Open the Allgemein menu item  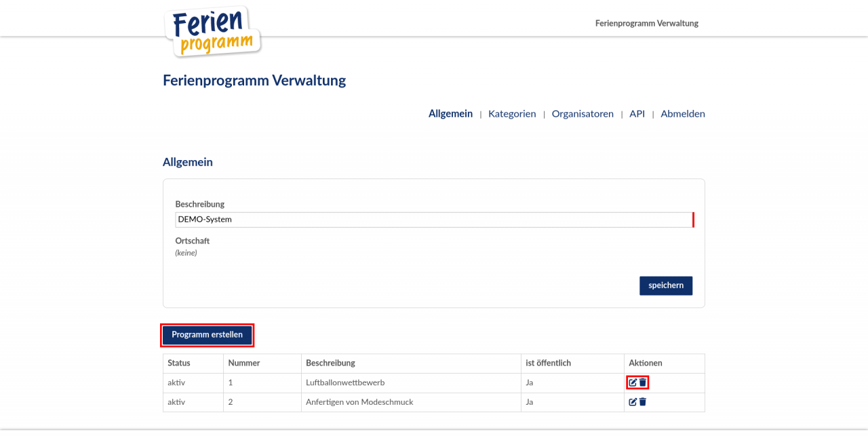coord(450,114)
